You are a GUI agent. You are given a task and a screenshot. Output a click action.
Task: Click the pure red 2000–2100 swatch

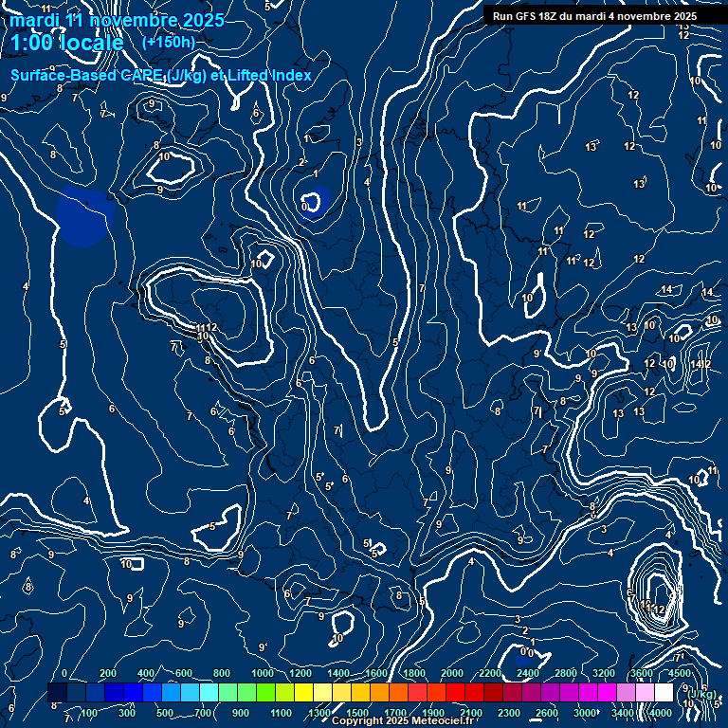click(x=455, y=692)
